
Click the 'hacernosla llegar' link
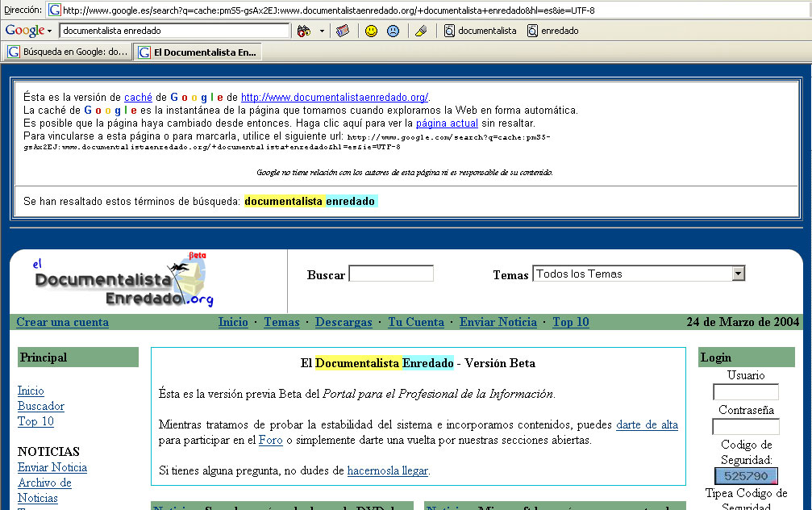[388, 470]
